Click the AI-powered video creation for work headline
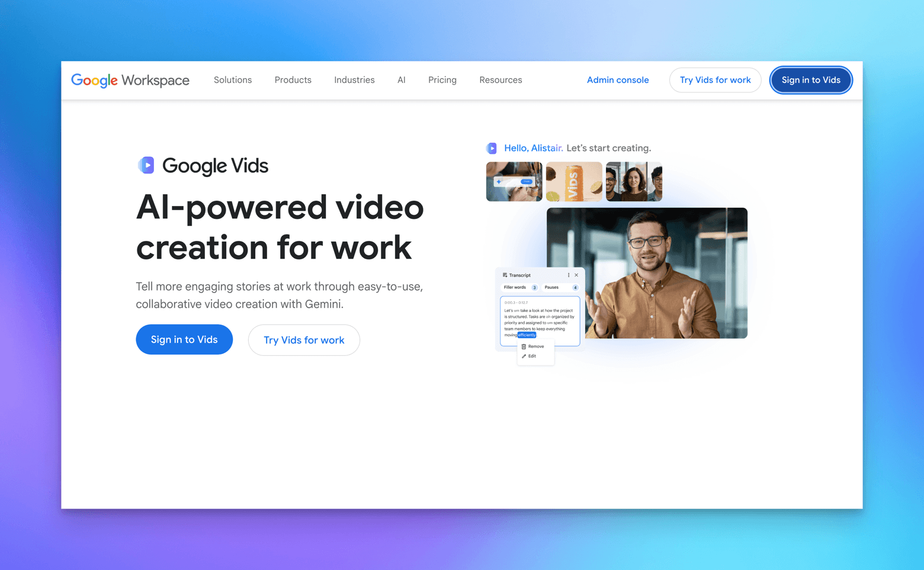The image size is (924, 570). [280, 227]
